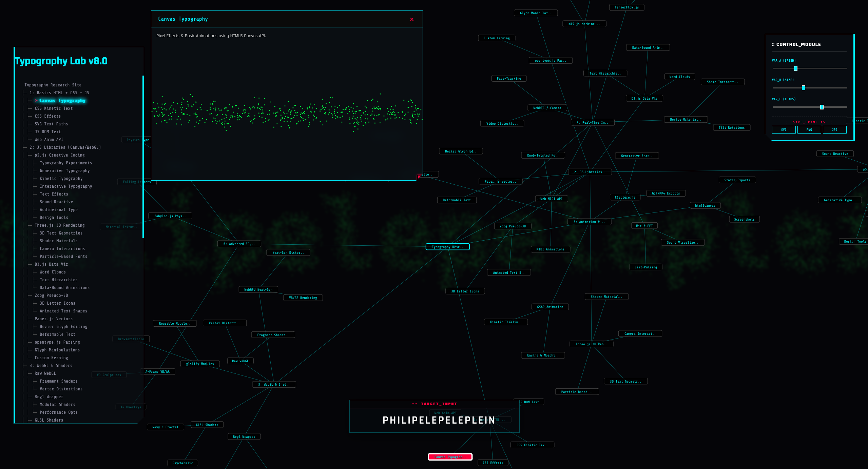Save frame as SVG
The height and width of the screenshot is (469, 868).
click(x=784, y=130)
